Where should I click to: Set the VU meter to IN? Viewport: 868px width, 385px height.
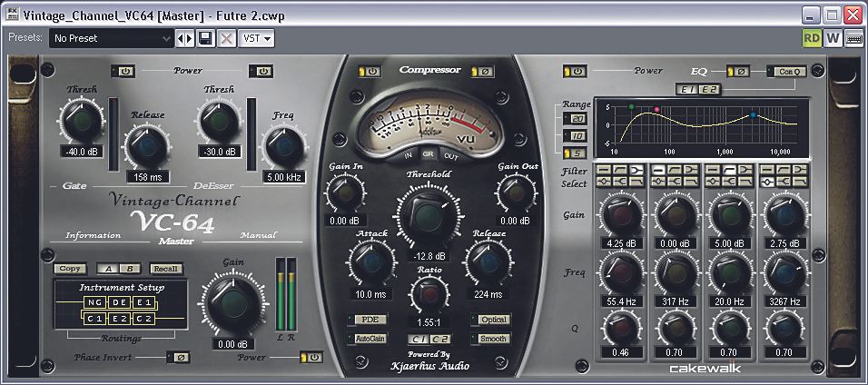tap(408, 155)
